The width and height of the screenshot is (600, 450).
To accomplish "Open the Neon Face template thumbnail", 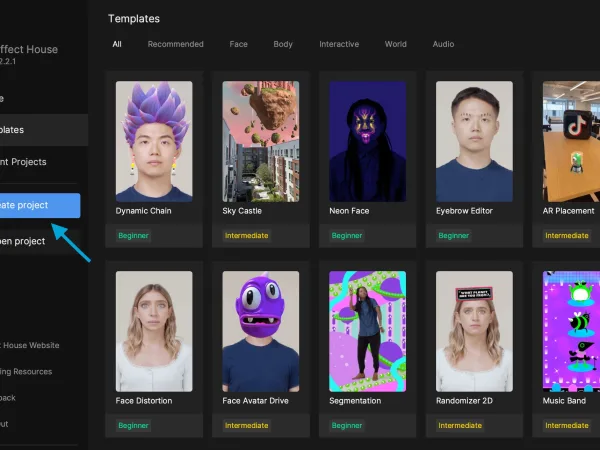I will point(368,141).
